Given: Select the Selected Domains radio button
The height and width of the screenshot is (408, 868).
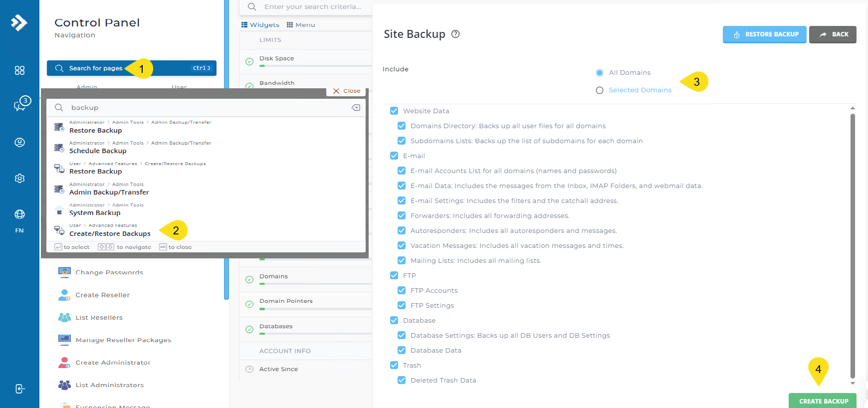Looking at the screenshot, I should click(x=600, y=90).
